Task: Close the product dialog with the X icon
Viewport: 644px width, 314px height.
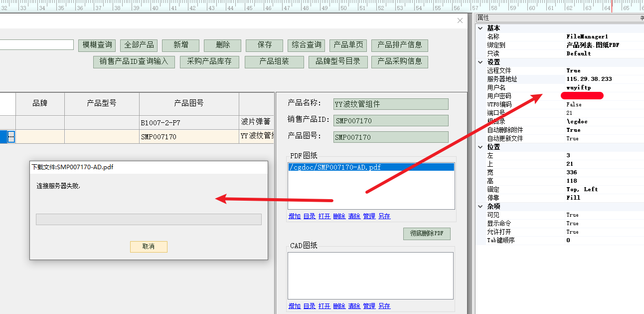Action: (x=460, y=20)
